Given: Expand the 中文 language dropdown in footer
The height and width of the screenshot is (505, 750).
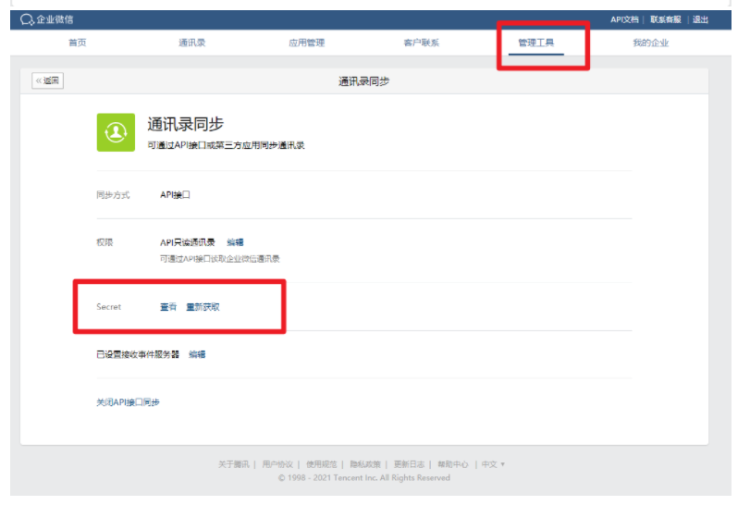Looking at the screenshot, I should coord(493,464).
